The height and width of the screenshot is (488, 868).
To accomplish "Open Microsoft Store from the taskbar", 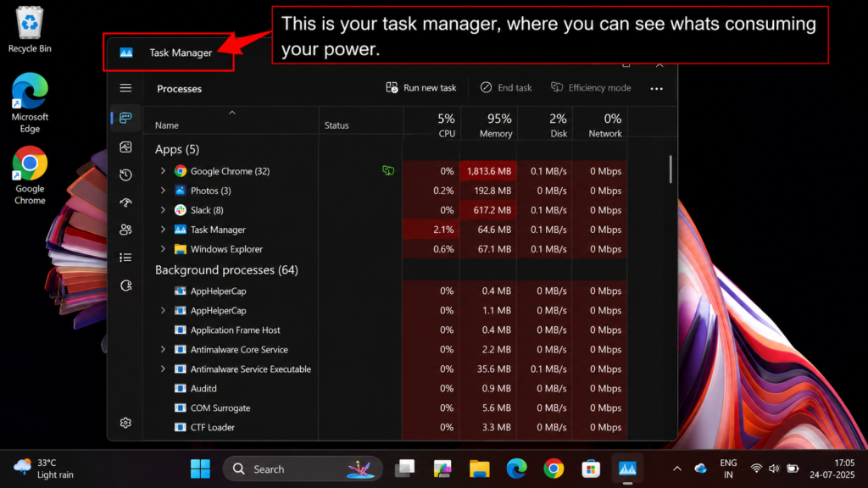I will coord(591,469).
